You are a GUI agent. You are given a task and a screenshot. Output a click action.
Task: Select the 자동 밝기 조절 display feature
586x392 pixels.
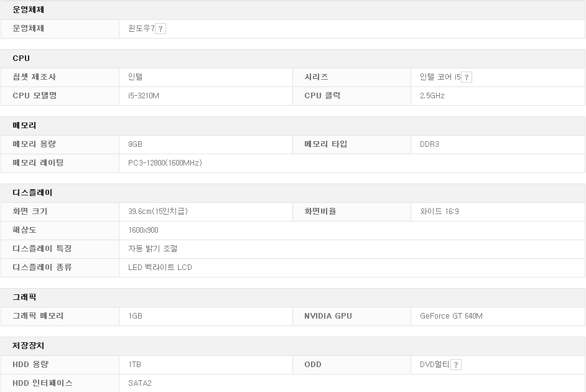point(152,249)
